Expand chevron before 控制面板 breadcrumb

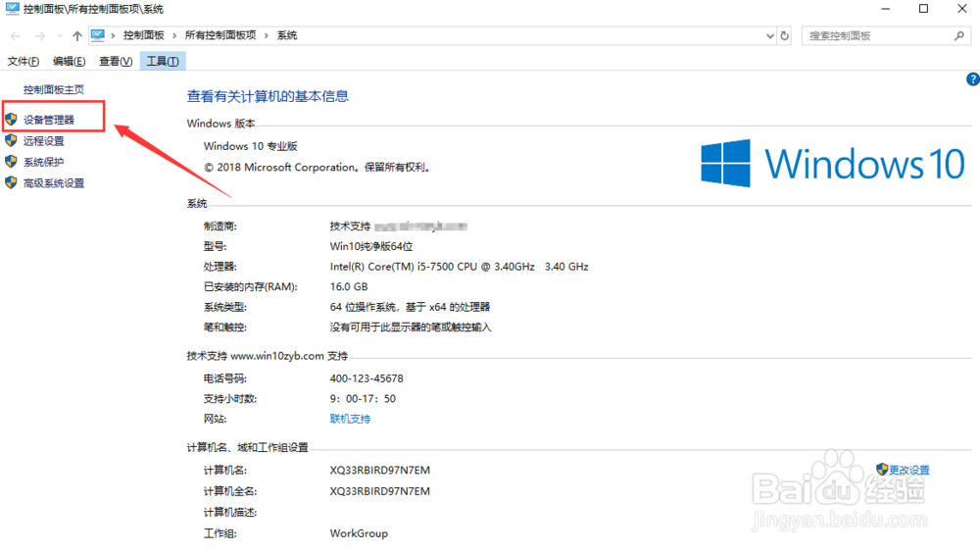[x=113, y=35]
